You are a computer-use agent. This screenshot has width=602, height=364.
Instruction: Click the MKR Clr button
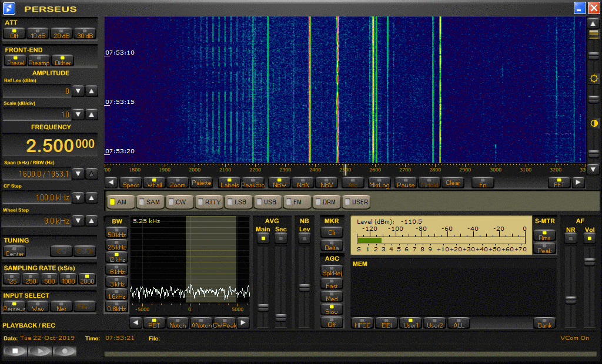332,232
